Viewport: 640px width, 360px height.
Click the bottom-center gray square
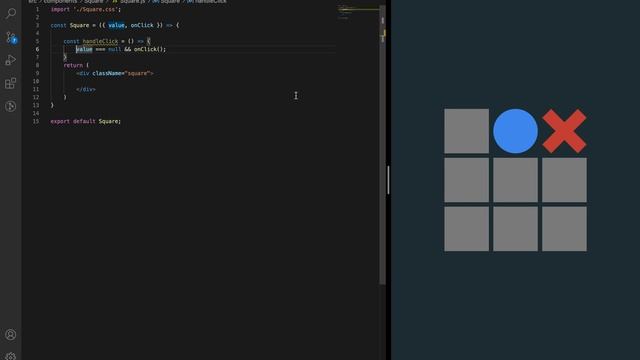tap(515, 229)
